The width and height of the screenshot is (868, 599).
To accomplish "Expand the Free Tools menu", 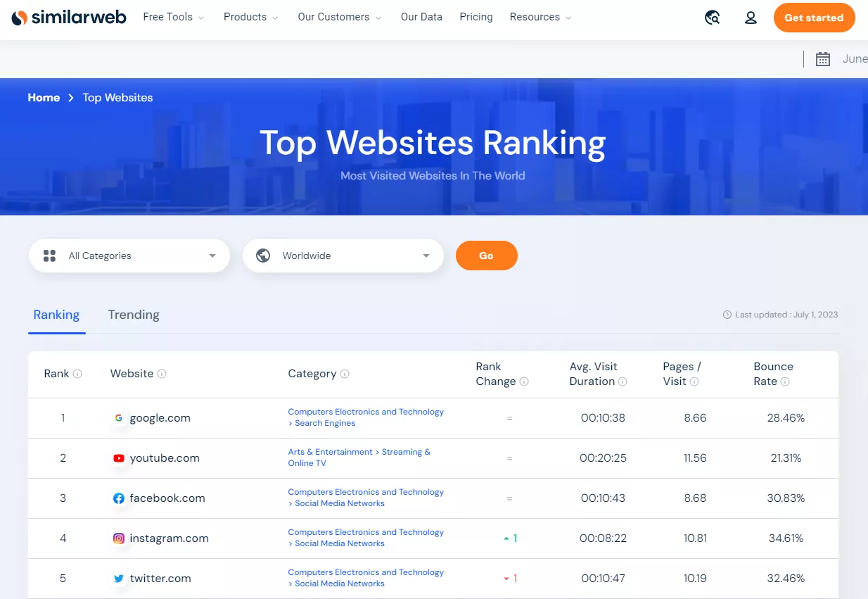I will click(174, 17).
